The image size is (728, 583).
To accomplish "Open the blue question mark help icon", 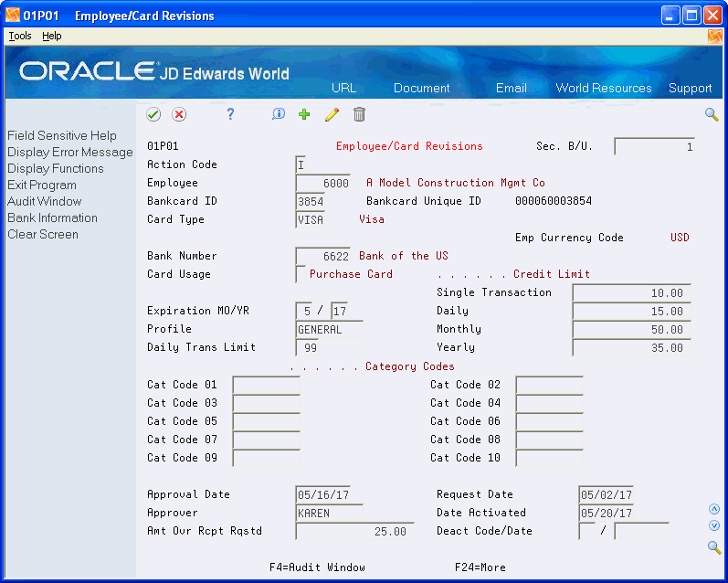I will [x=230, y=114].
